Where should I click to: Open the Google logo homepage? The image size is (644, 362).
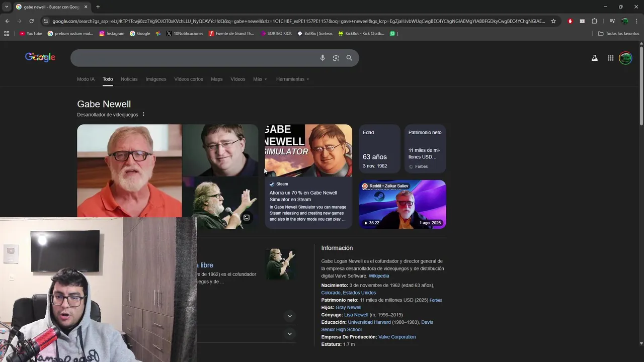(x=40, y=57)
